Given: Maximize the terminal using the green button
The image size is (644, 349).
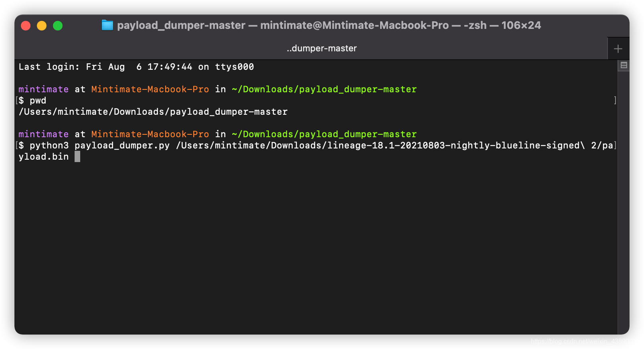Looking at the screenshot, I should (58, 26).
